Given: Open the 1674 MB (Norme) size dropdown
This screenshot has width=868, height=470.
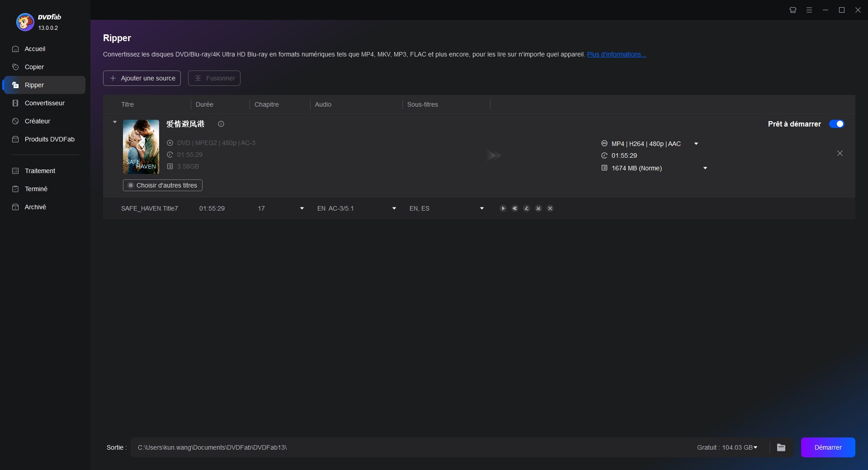Looking at the screenshot, I should (x=705, y=168).
